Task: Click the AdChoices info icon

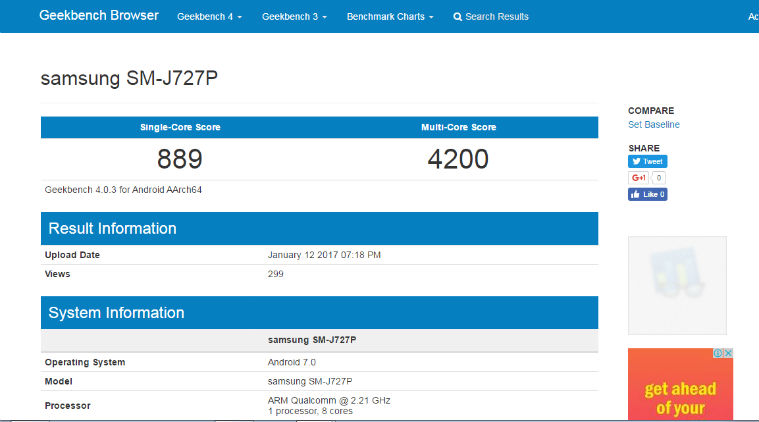Action: [718, 353]
